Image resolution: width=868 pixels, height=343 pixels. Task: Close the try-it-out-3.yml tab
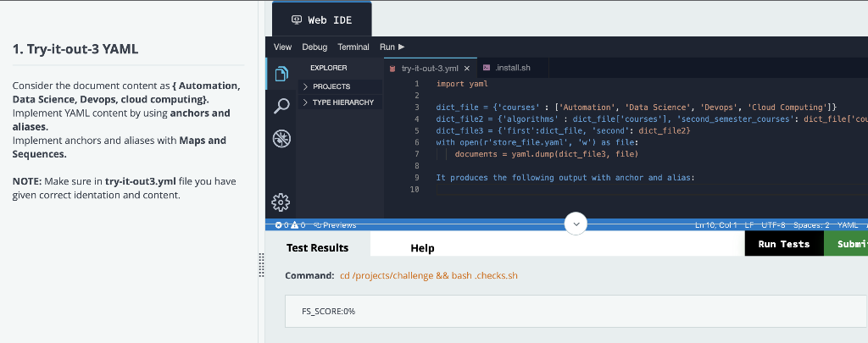[467, 69]
